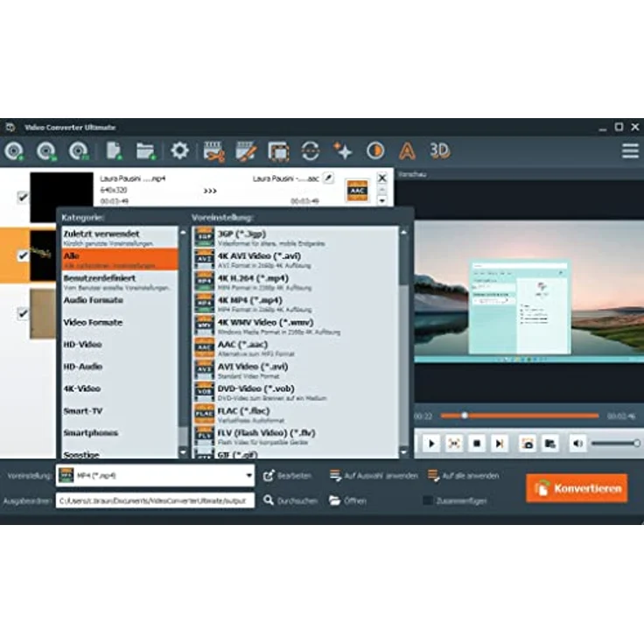Select the crop tool icon
This screenshot has width=644, height=644.
click(x=278, y=151)
